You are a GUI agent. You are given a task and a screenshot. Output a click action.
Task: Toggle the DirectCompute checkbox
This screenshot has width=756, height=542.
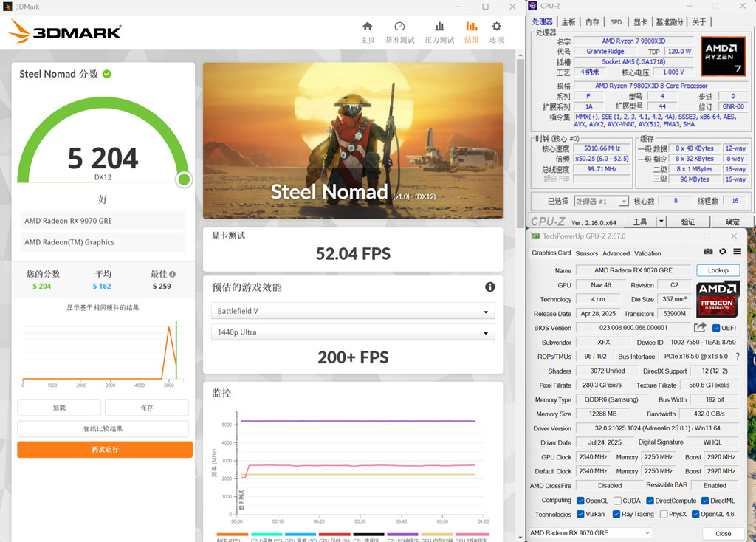650,501
